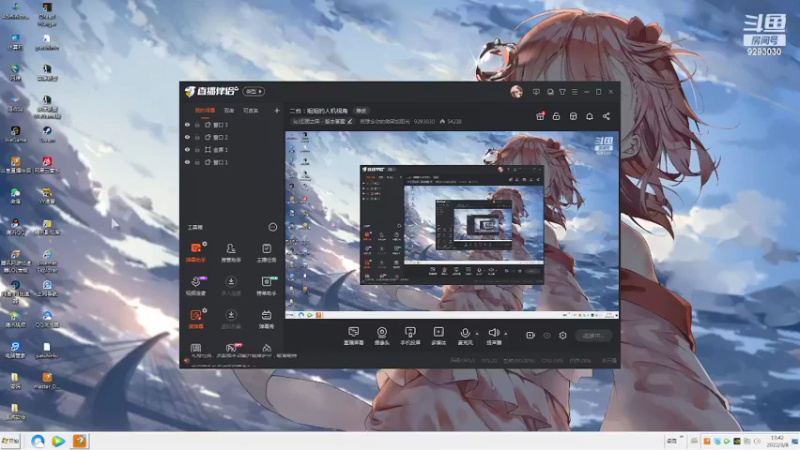Open the message icon in the title bar
The height and width of the screenshot is (450, 800).
536,92
